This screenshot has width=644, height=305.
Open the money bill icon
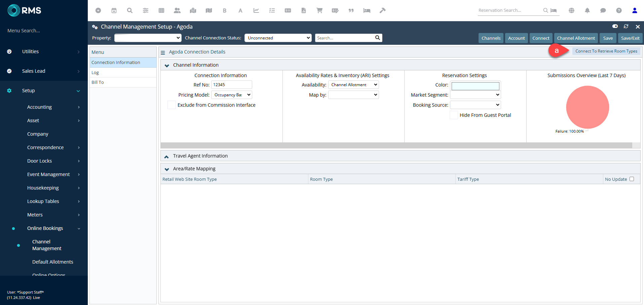[288, 10]
